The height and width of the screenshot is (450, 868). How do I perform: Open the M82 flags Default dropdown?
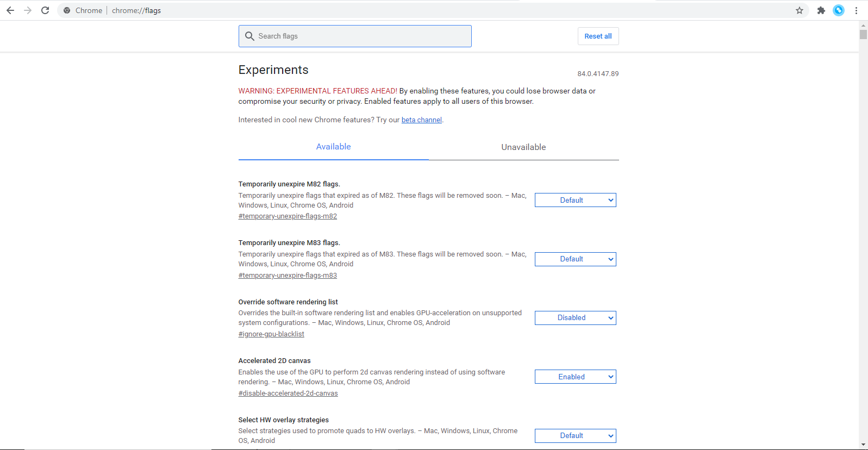coord(575,200)
